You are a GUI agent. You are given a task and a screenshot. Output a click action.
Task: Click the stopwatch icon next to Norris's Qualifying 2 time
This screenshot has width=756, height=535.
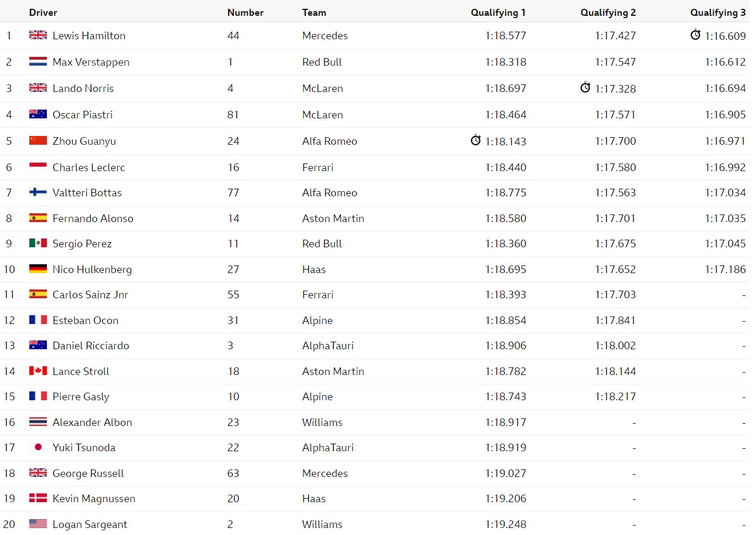click(x=585, y=88)
